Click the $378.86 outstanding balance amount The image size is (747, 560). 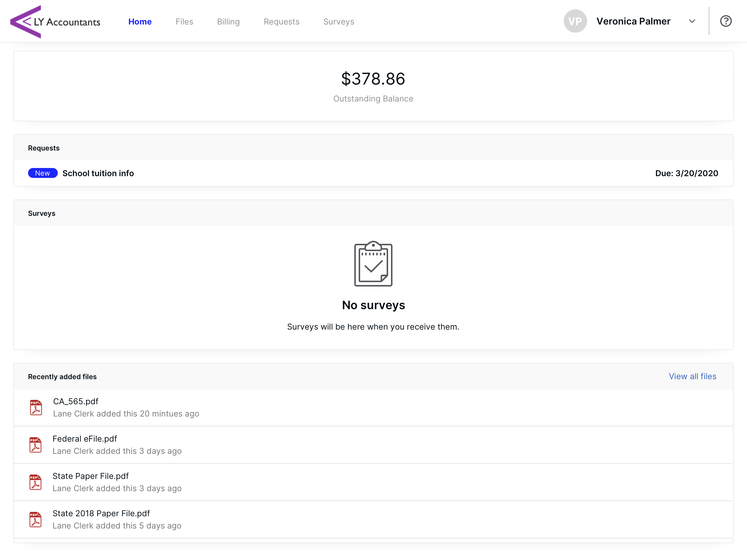[x=373, y=79]
